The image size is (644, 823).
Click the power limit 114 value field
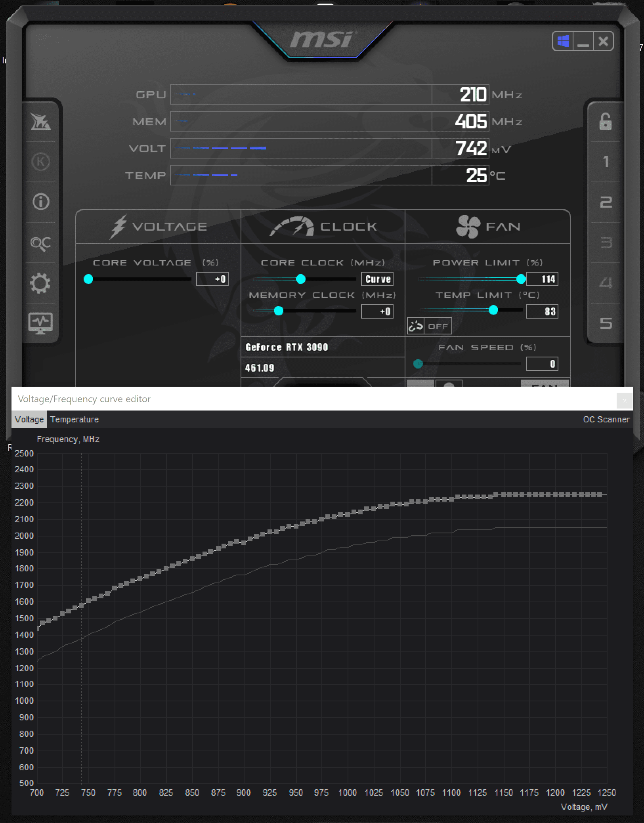tap(542, 279)
